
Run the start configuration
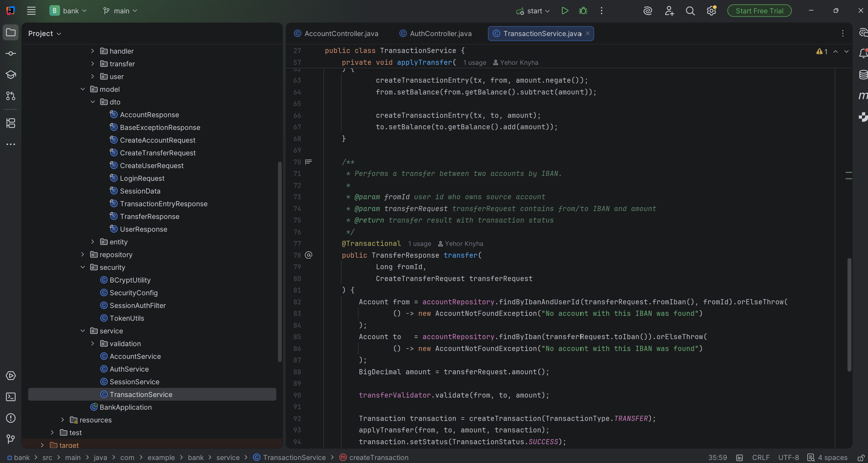[565, 11]
